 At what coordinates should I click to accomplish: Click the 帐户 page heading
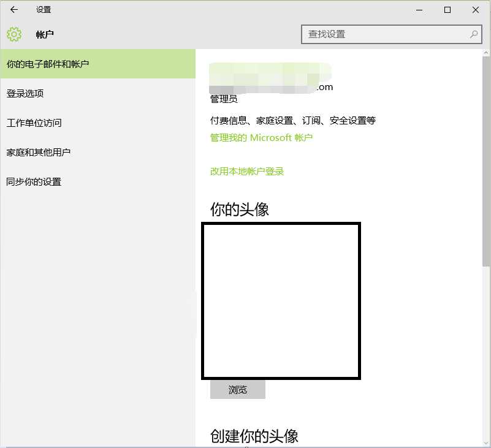[45, 34]
